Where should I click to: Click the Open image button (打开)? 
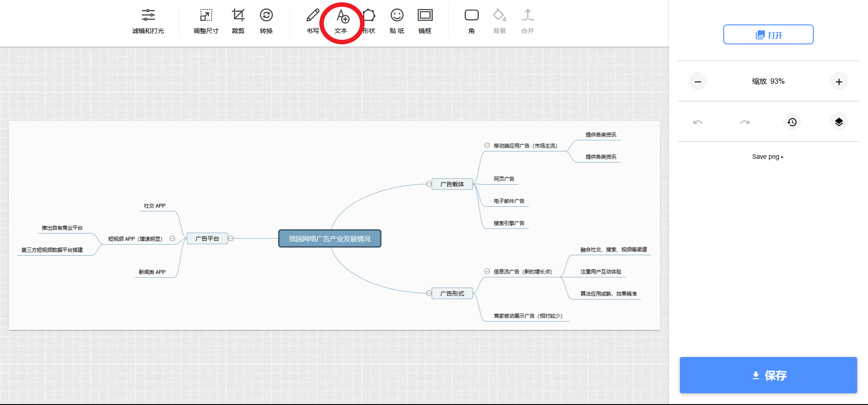coord(768,35)
